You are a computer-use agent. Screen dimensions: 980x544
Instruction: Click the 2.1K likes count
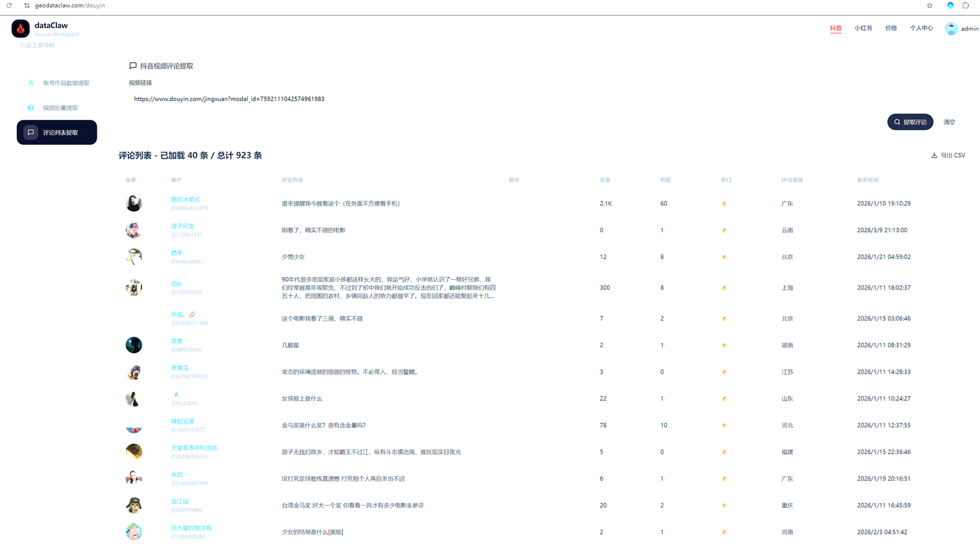(x=606, y=204)
